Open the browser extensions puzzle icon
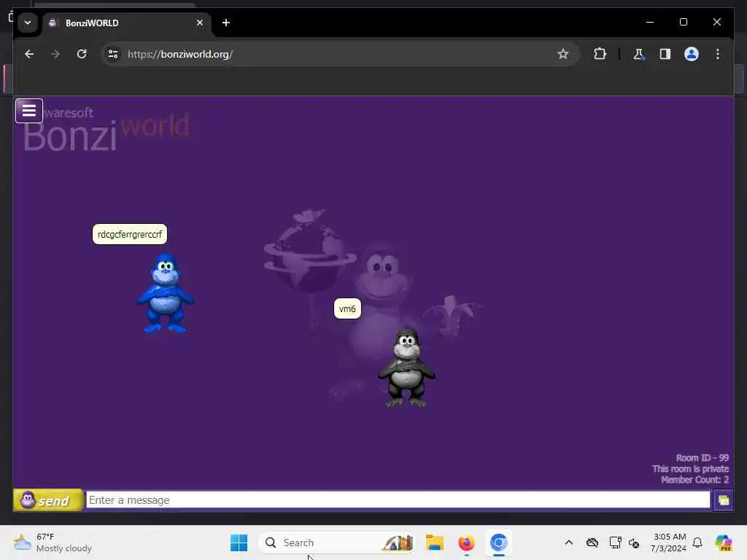This screenshot has height=560, width=747. click(600, 54)
